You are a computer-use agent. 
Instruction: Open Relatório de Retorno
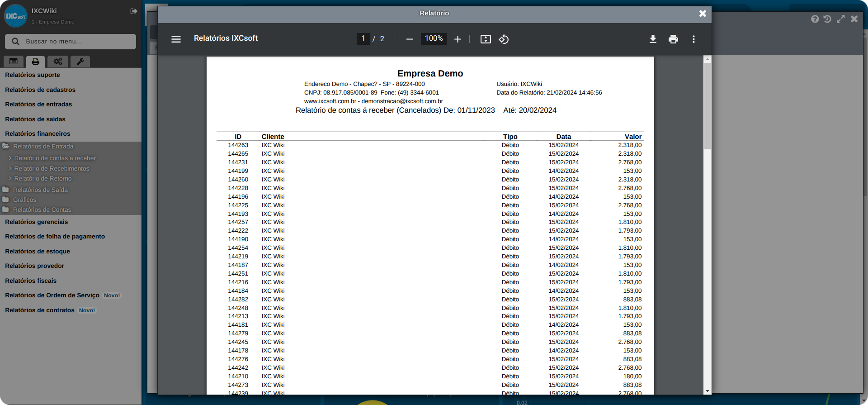pos(43,179)
